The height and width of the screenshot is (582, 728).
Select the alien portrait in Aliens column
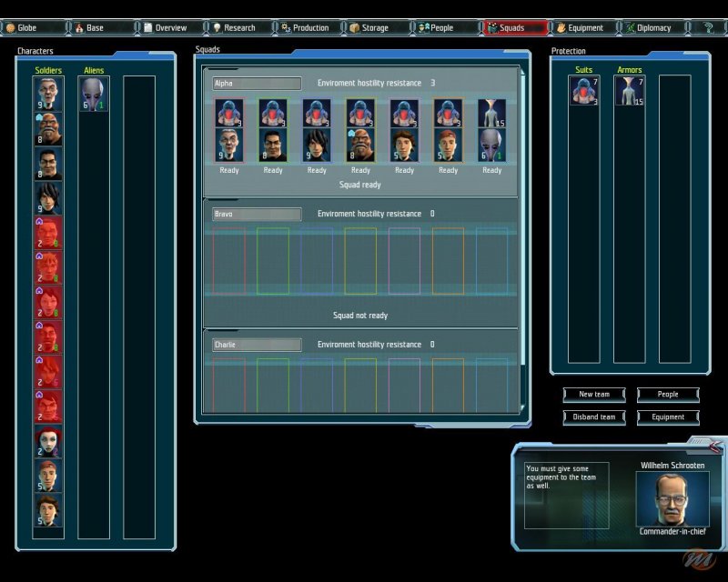[x=93, y=94]
